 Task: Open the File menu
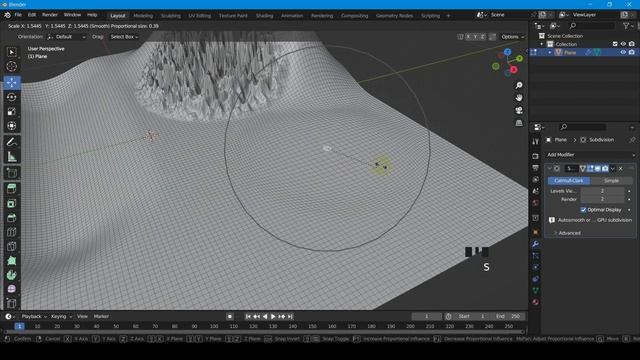click(x=18, y=15)
